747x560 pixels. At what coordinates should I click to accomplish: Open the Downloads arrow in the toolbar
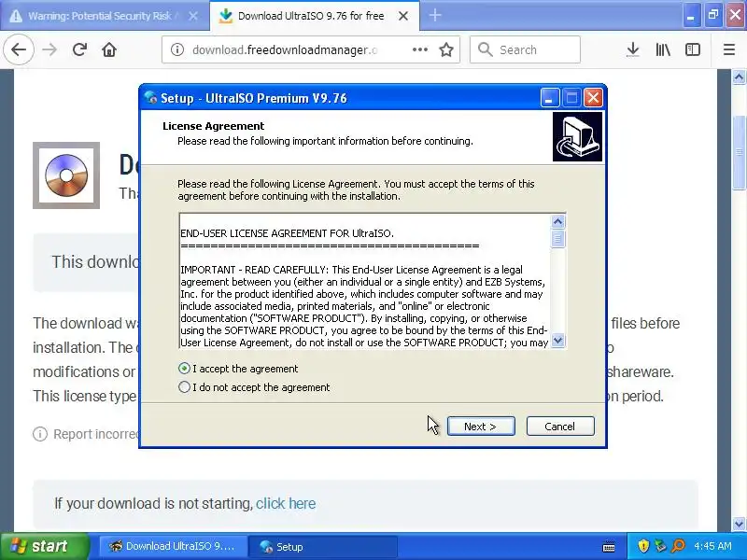coord(633,49)
